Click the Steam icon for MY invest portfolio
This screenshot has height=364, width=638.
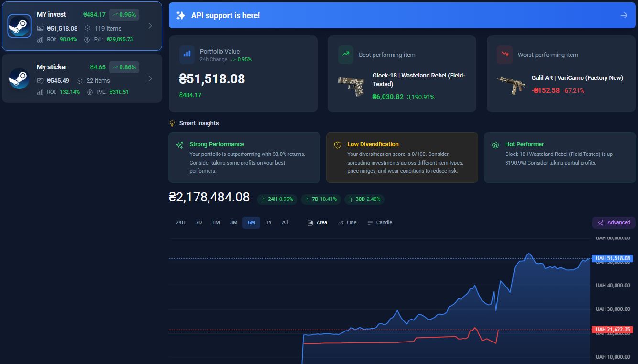tap(20, 26)
